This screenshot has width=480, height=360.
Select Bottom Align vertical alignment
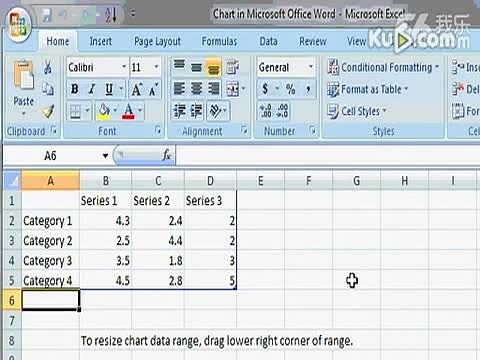tap(213, 67)
